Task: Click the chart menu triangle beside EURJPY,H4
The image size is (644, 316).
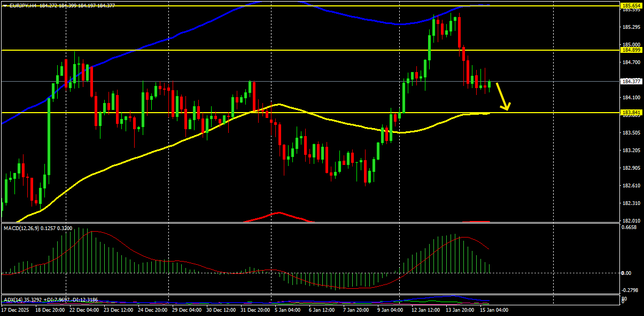Action: (5, 5)
